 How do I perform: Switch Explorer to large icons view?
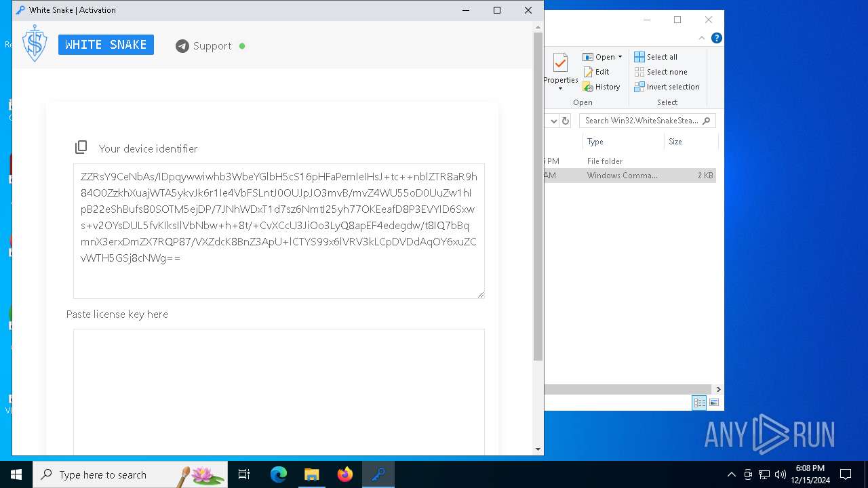(x=713, y=403)
